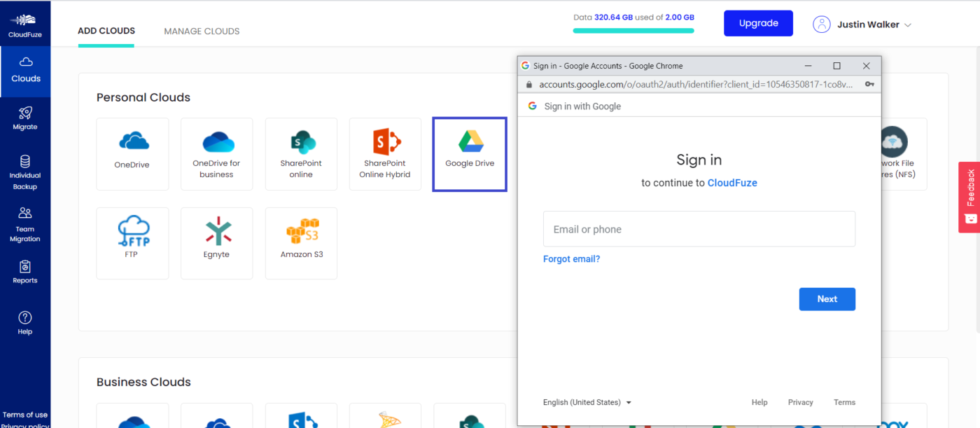Screen dimensions: 980x428
Task: Add an FTP cloud connection
Action: pyautogui.click(x=132, y=242)
